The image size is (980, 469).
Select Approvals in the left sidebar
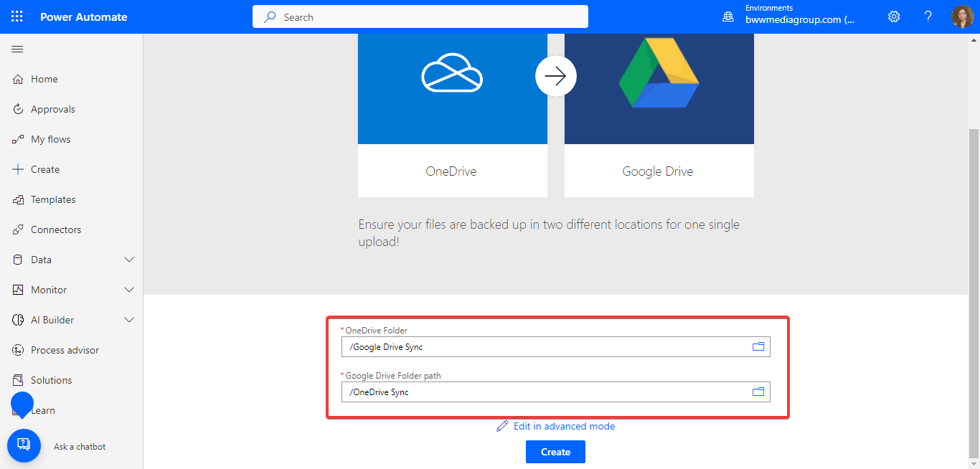pos(54,108)
